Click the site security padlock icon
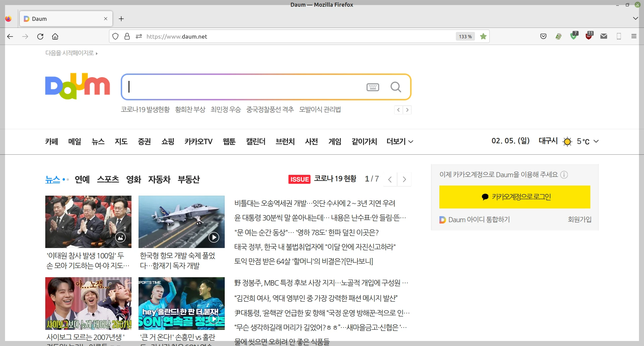644x346 pixels. tap(127, 36)
